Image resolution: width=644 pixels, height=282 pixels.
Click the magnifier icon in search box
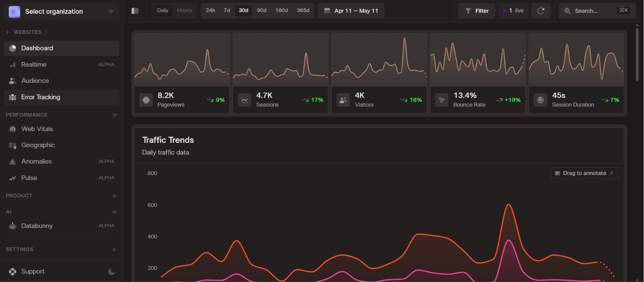(x=567, y=11)
